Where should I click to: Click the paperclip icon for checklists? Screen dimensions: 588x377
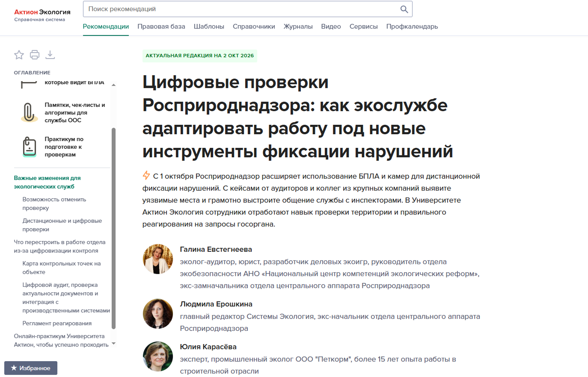pos(29,112)
